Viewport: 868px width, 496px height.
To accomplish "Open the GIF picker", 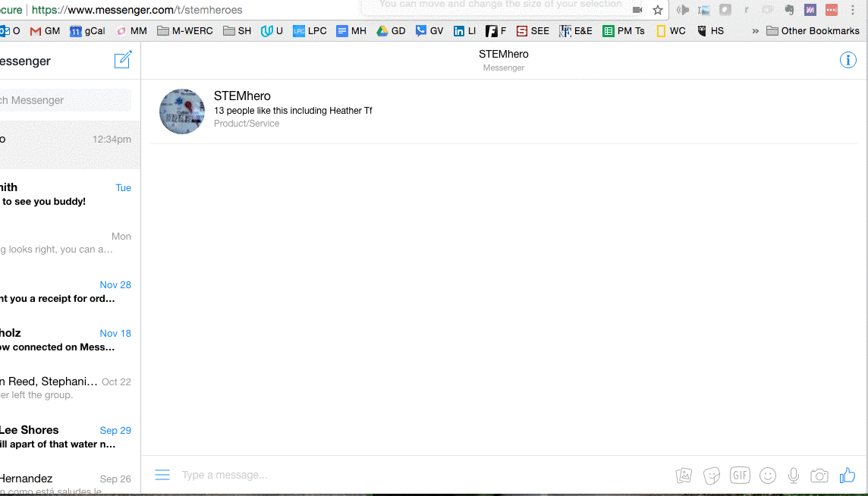I will 740,475.
